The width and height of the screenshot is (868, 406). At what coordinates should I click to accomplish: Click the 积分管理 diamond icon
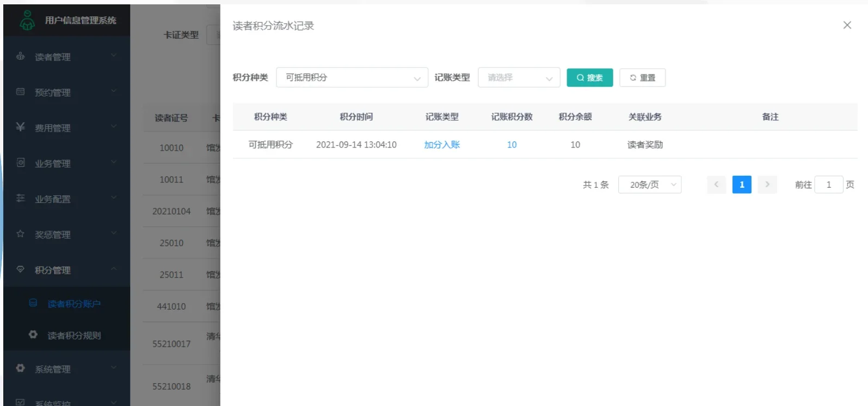click(x=21, y=269)
